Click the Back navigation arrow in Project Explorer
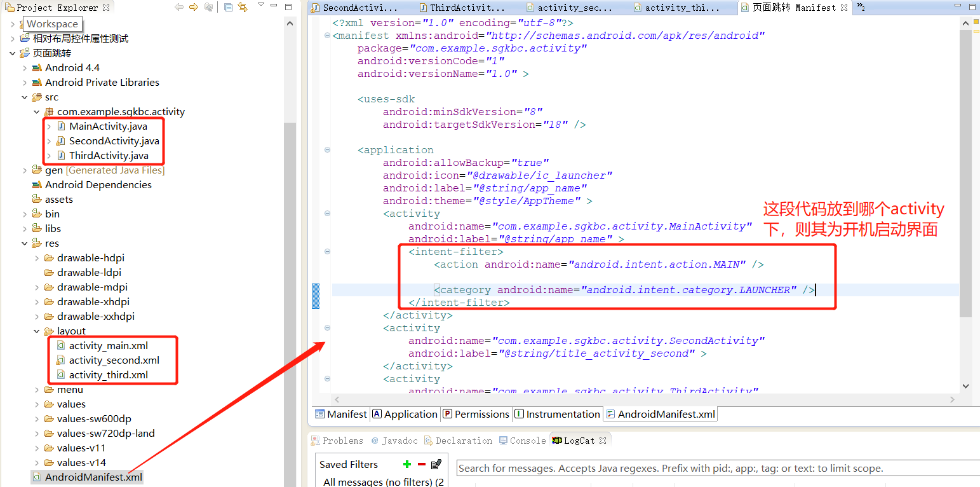Image resolution: width=980 pixels, height=487 pixels. (x=179, y=7)
